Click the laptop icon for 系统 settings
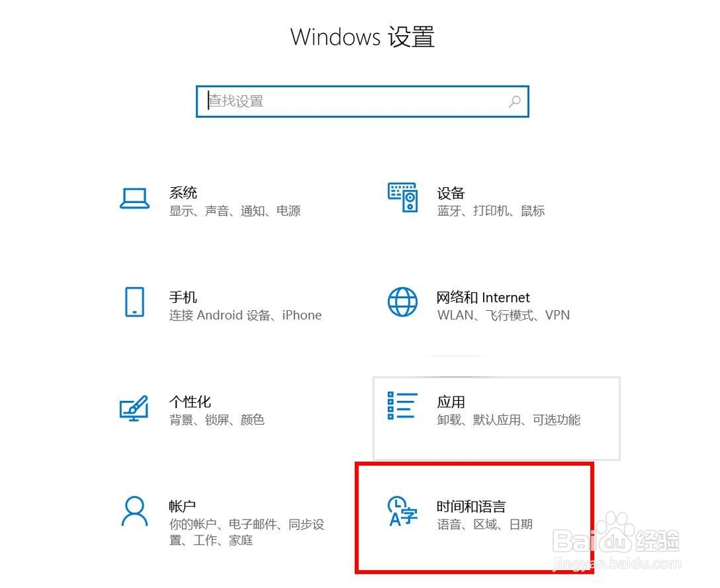Screen dimensions: 720x588 (x=135, y=199)
